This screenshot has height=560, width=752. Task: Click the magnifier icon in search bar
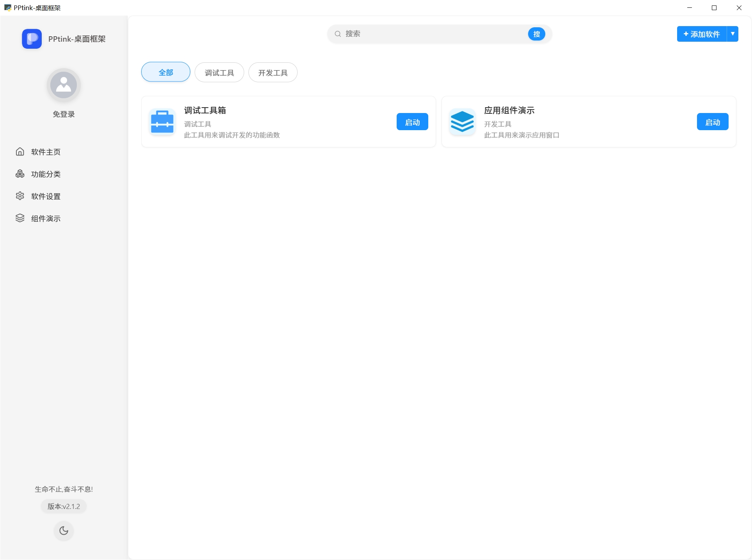tap(338, 34)
